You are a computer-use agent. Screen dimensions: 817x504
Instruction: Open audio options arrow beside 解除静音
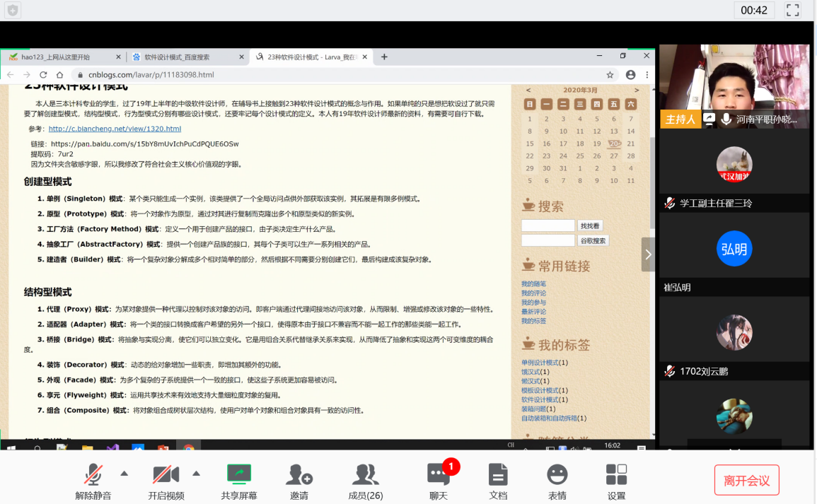124,474
